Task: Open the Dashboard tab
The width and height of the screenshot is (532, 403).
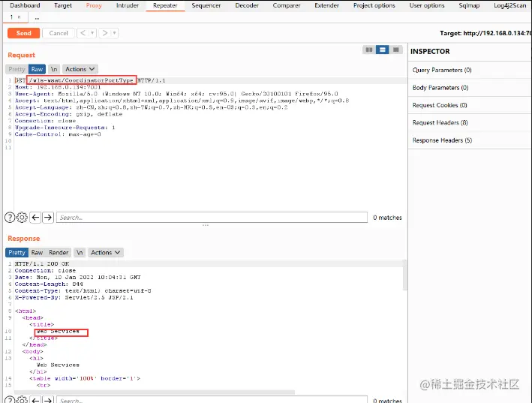Action: [25, 5]
